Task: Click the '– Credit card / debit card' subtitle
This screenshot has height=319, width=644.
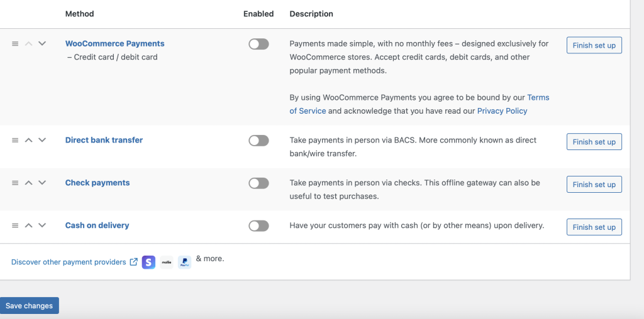Action: [x=112, y=57]
